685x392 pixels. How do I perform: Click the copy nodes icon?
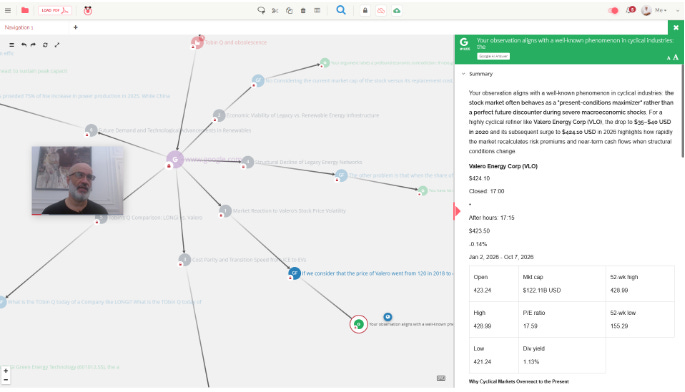pos(289,10)
